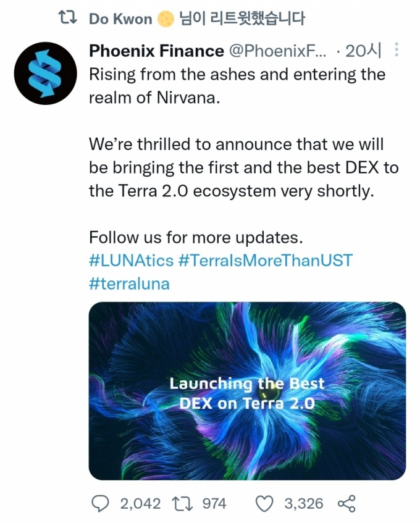Open the Phoenix Finance profile avatar
Image resolution: width=420 pixels, height=523 pixels.
point(45,73)
